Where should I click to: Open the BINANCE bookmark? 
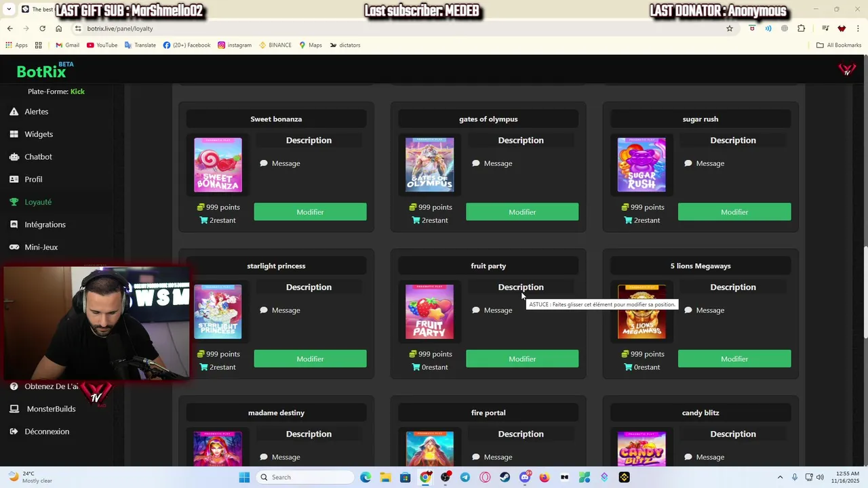[275, 45]
